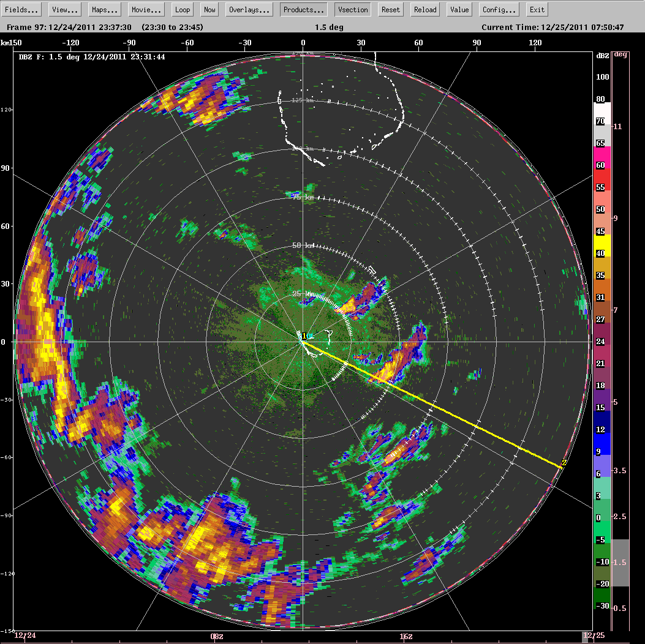Image resolution: width=645 pixels, height=644 pixels.
Task: Click the 08z mark on the timeline
Action: pos(216,637)
